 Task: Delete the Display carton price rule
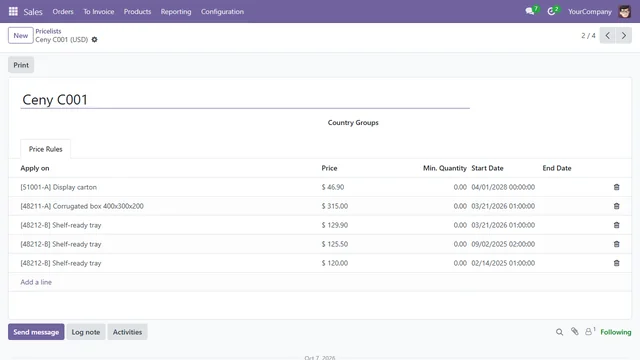(616, 187)
